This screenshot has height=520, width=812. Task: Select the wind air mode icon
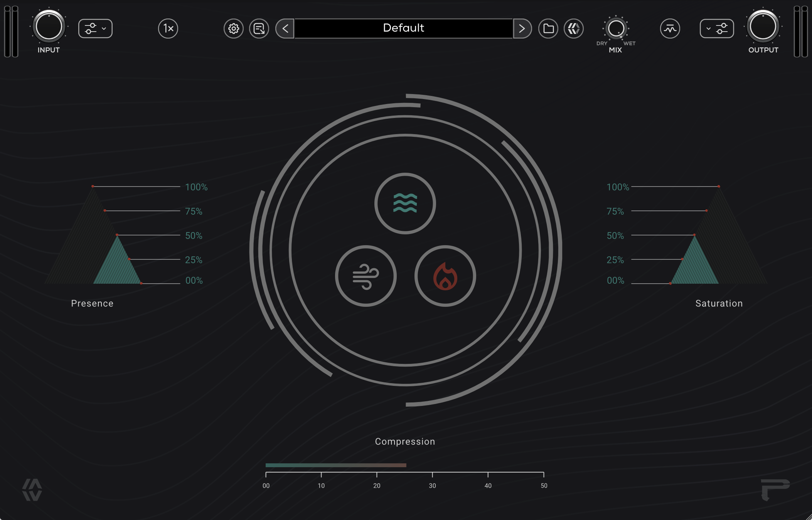[x=366, y=276]
